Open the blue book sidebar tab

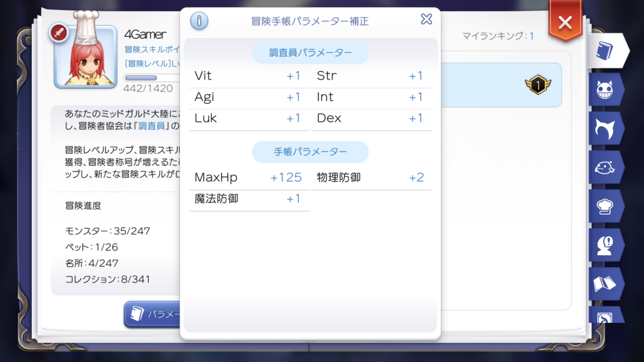click(605, 51)
